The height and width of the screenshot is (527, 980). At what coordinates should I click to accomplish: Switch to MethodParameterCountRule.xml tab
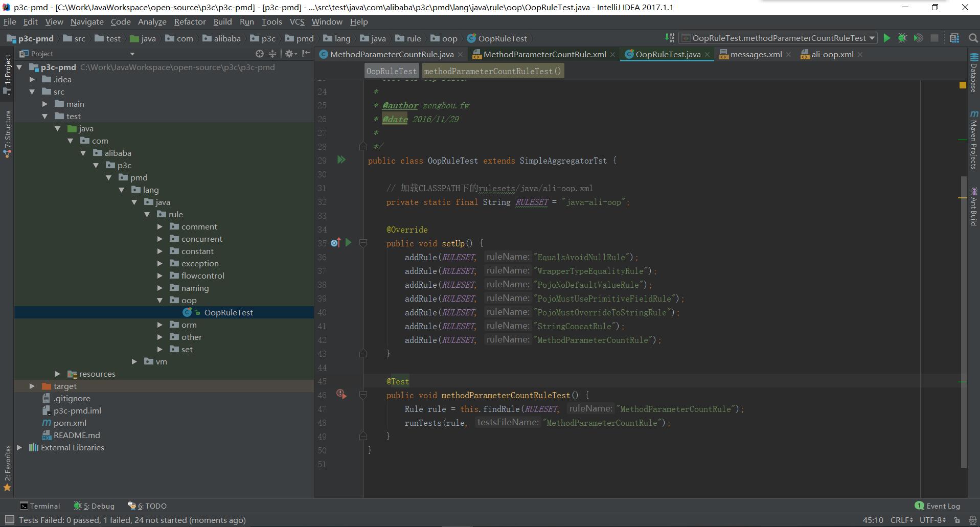(x=544, y=54)
